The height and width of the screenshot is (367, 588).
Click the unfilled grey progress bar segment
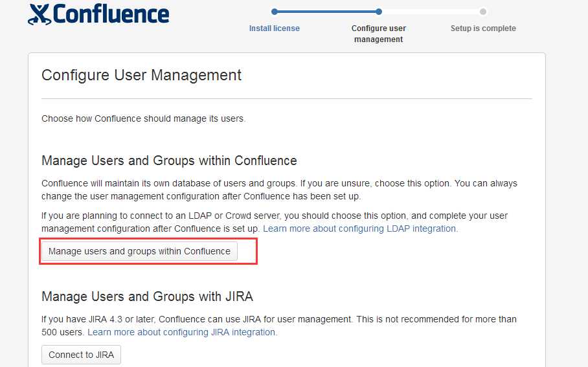tap(431, 12)
